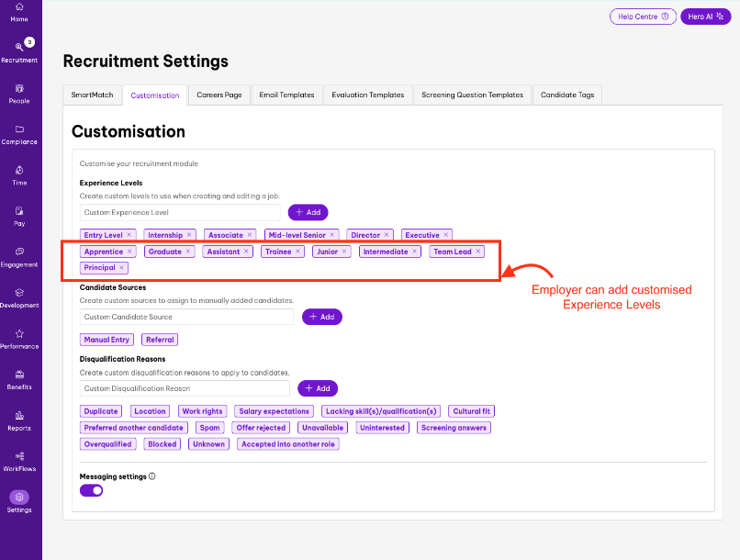Screen dimensions: 740x560
Task: Select the Work rights reason tag
Action: pos(203,411)
